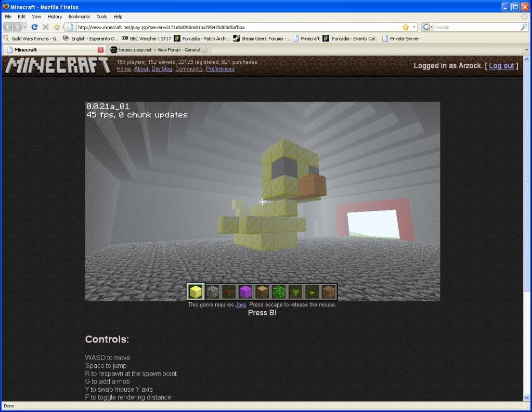Open the Help menu
This screenshot has height=412, width=532.
point(118,17)
